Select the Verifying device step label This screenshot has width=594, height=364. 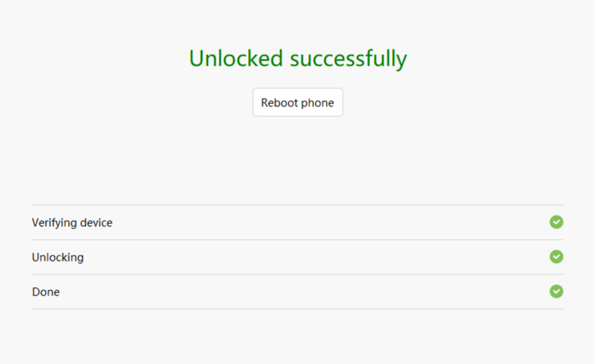[72, 223]
